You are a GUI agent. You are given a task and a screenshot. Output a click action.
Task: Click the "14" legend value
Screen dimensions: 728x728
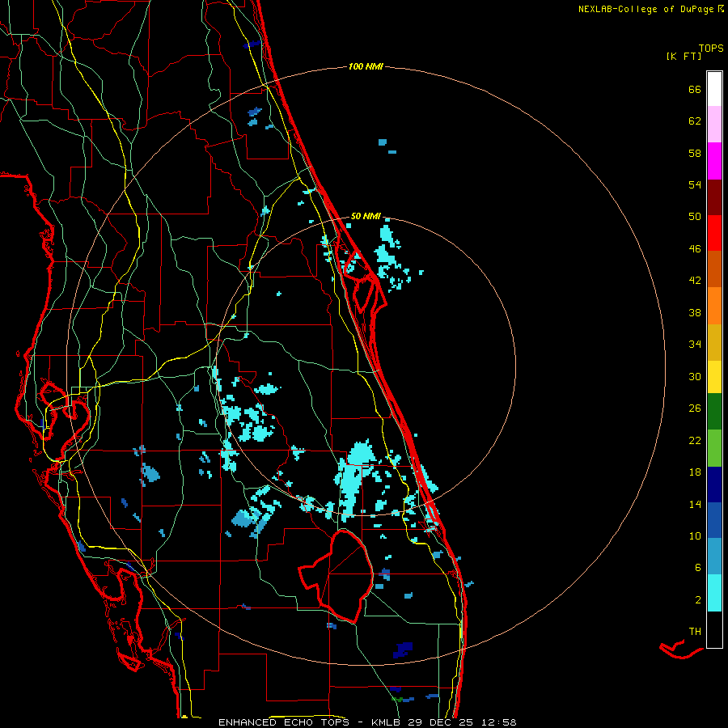[695, 504]
